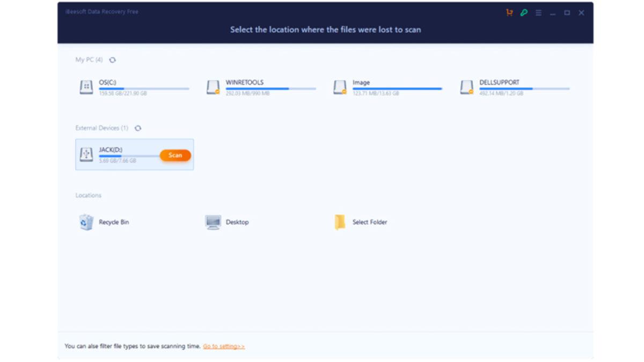Click the WINRETOOLS drive icon
644x362 pixels.
[x=213, y=86]
